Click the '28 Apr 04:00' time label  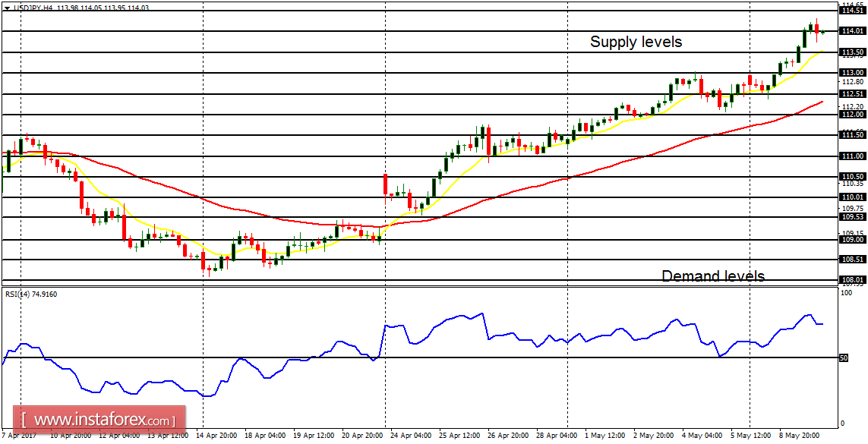pos(556,435)
